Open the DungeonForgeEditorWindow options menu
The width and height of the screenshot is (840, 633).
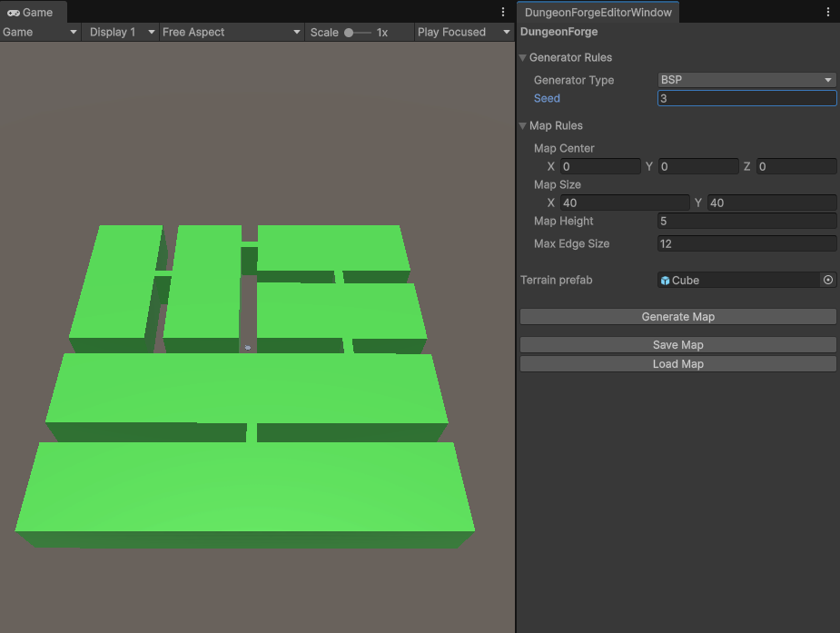827,13
